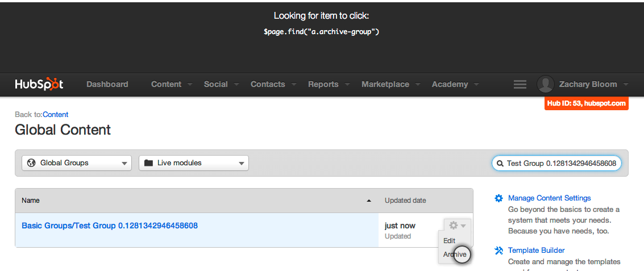Follow the Back to Content link
The width and height of the screenshot is (644, 271).
(56, 115)
